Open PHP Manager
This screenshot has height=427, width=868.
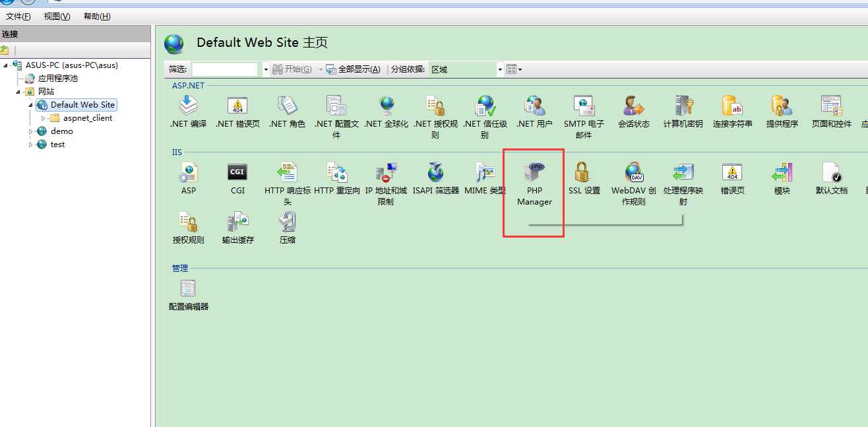pos(534,183)
